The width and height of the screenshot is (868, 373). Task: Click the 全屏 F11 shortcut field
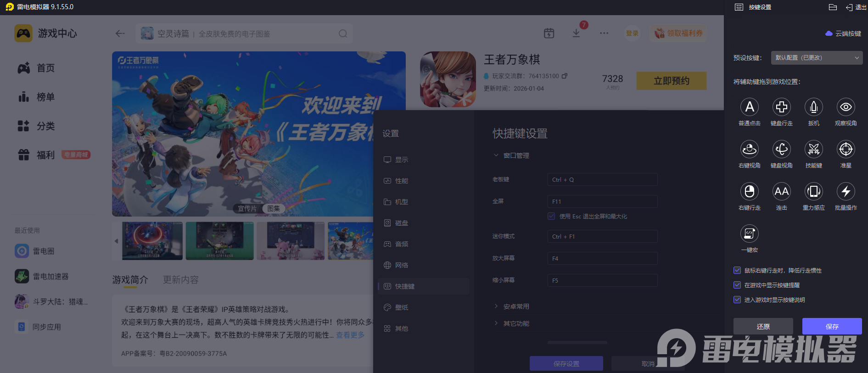click(x=602, y=201)
